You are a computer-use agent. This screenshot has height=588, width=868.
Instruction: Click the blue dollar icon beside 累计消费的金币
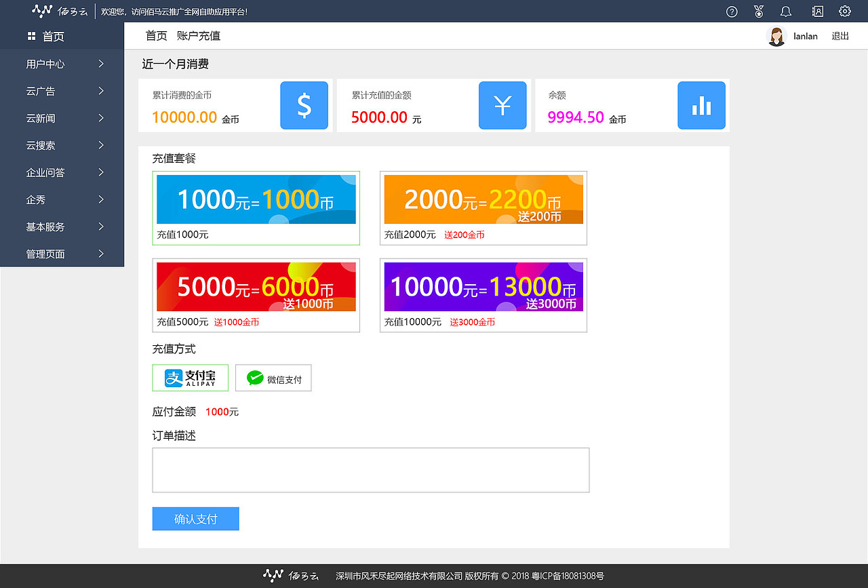click(304, 105)
